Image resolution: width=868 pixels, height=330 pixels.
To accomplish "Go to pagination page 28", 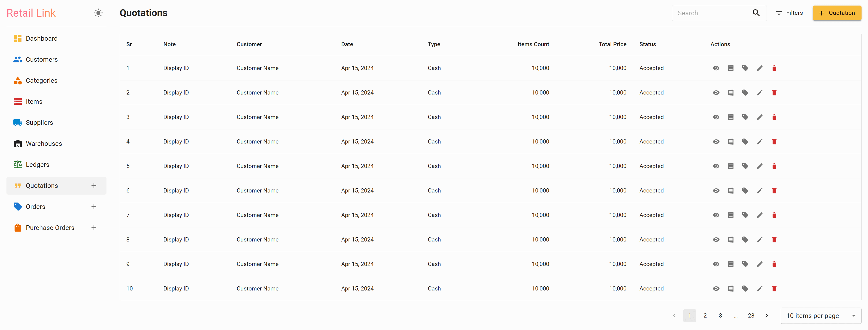I will (x=751, y=315).
